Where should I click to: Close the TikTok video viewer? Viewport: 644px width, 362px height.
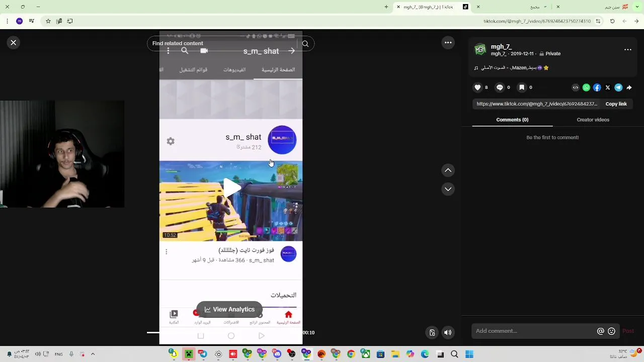pos(14,43)
